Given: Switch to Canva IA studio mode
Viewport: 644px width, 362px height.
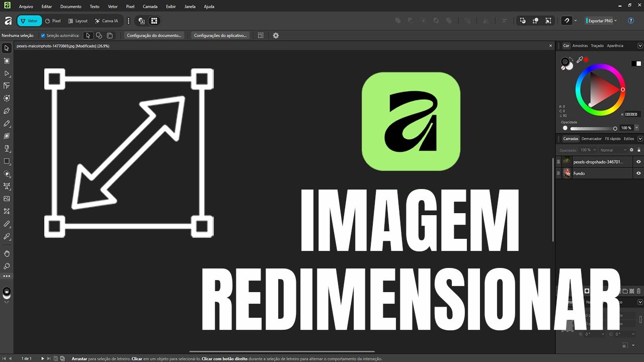Looking at the screenshot, I should [106, 21].
